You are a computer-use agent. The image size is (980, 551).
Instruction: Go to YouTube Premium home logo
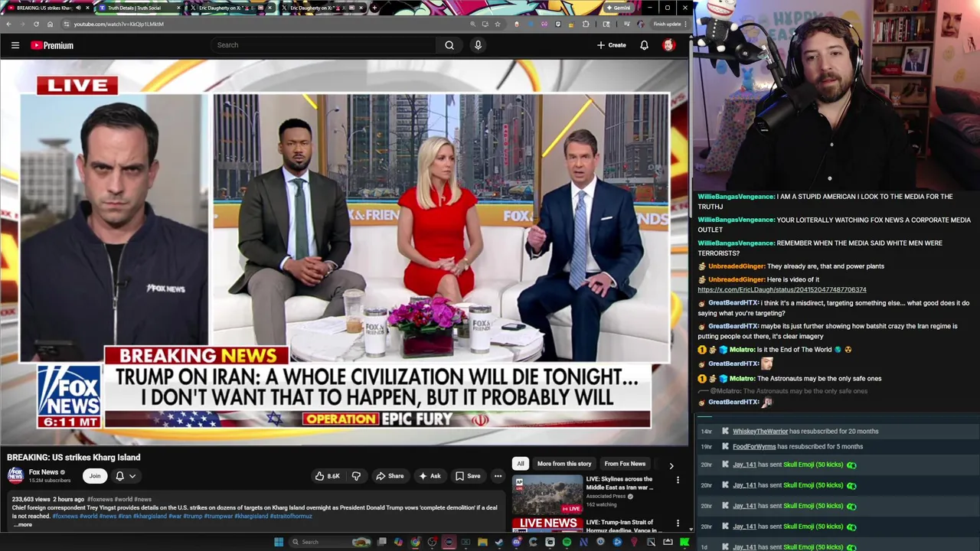(x=52, y=45)
